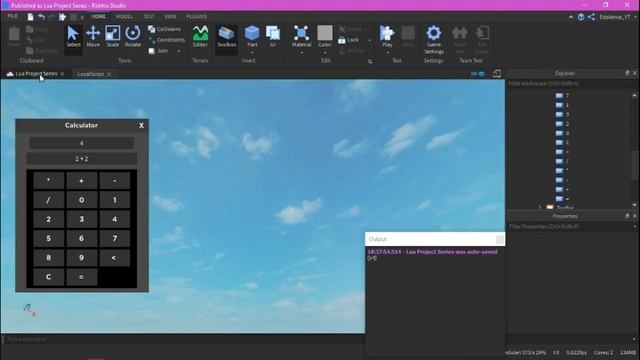Expand the Color dropdown arrow
Screen dimensions: 640x360
point(325,52)
